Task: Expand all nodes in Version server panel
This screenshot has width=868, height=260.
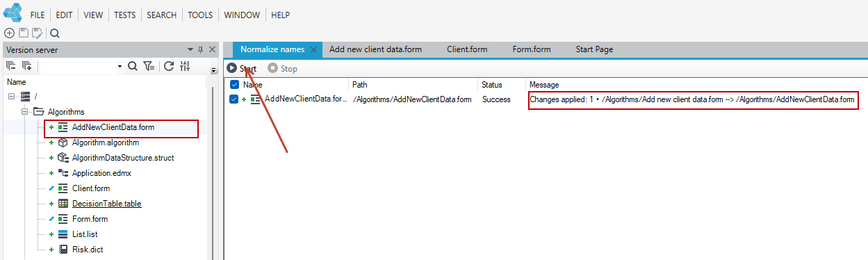Action: pos(26,66)
